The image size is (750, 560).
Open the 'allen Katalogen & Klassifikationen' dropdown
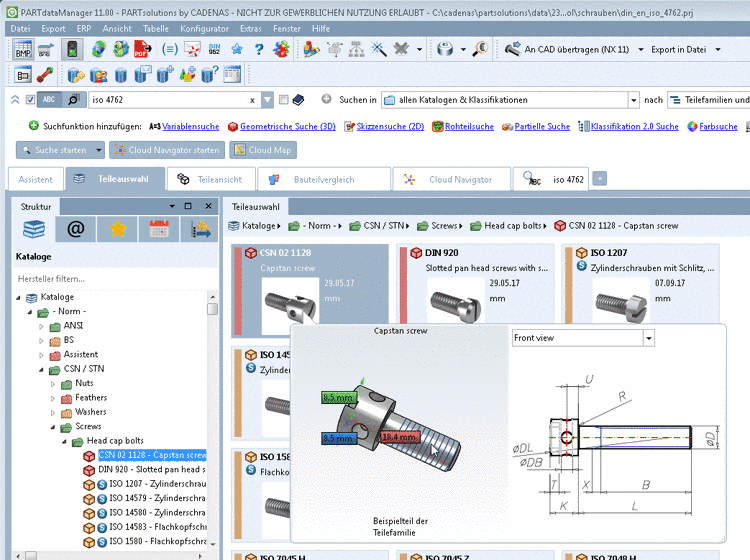click(633, 100)
